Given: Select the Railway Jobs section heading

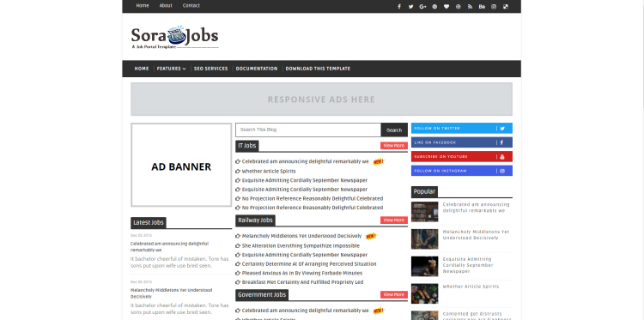Looking at the screenshot, I should tap(256, 220).
